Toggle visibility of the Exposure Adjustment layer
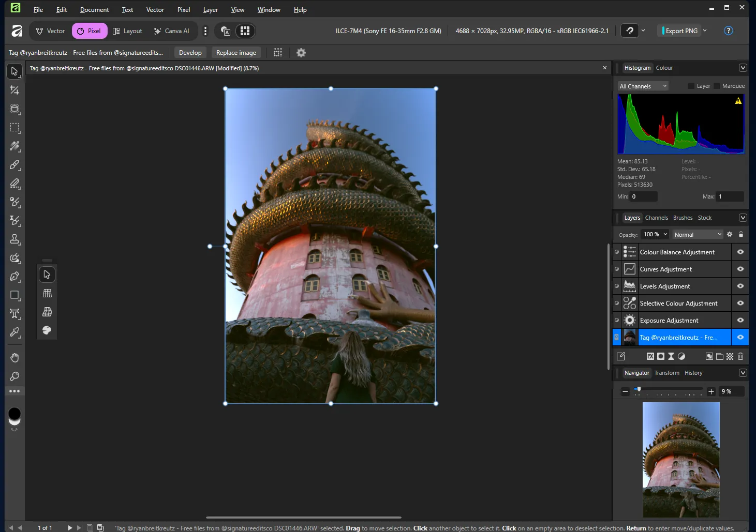 click(x=740, y=320)
